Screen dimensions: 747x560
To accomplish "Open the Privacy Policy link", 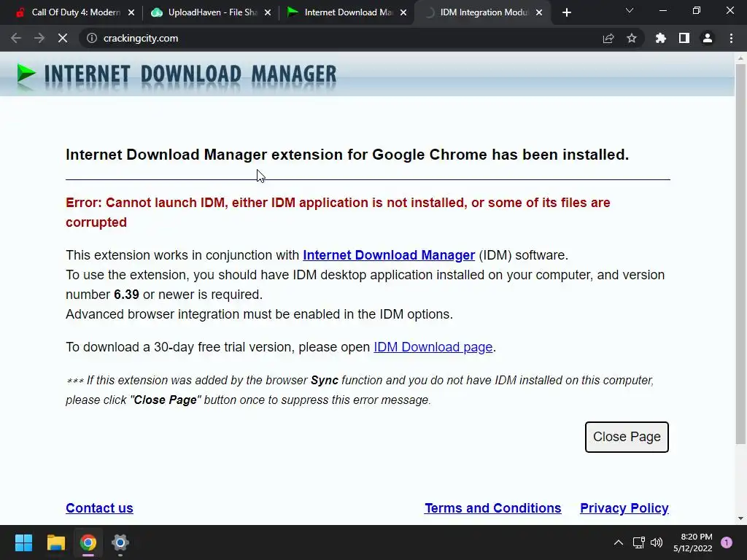I will coord(624,508).
